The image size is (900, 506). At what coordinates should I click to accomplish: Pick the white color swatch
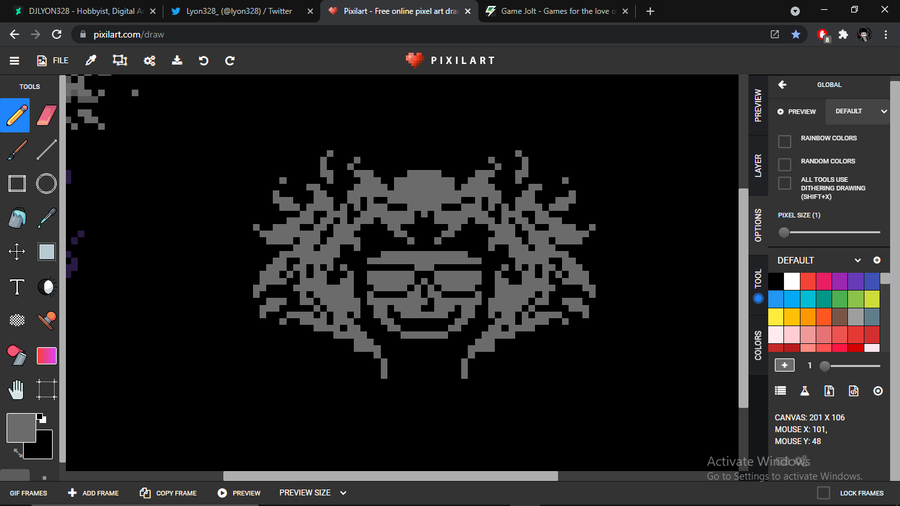pyautogui.click(x=792, y=281)
